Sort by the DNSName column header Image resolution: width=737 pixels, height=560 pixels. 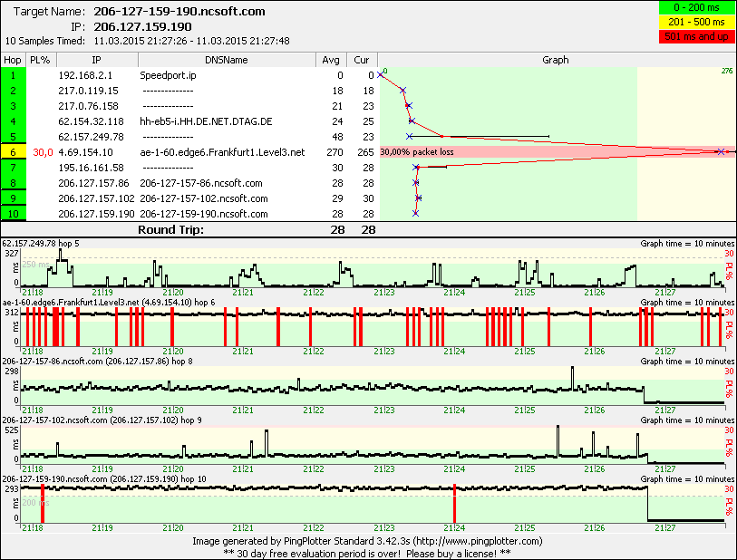pyautogui.click(x=226, y=60)
